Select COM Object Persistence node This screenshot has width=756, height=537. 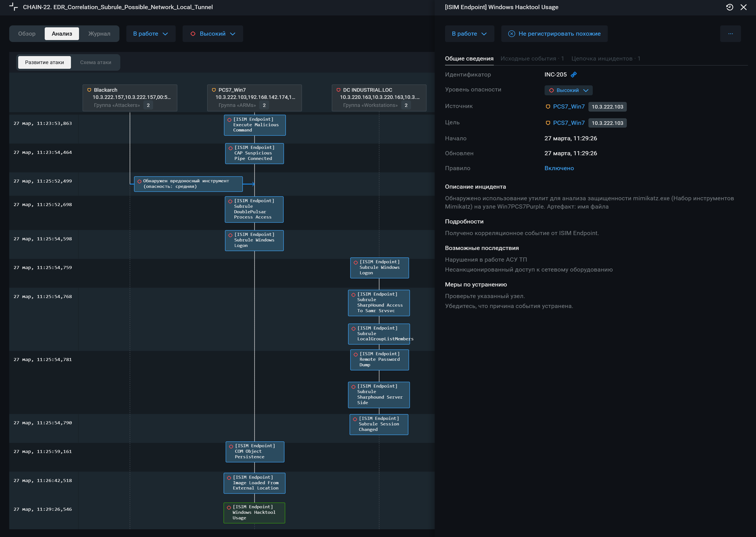coord(255,452)
